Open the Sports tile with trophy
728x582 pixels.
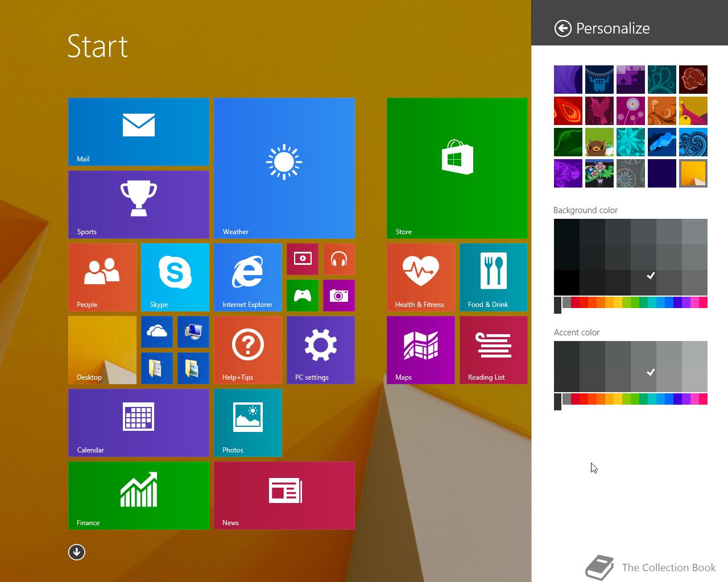point(139,205)
